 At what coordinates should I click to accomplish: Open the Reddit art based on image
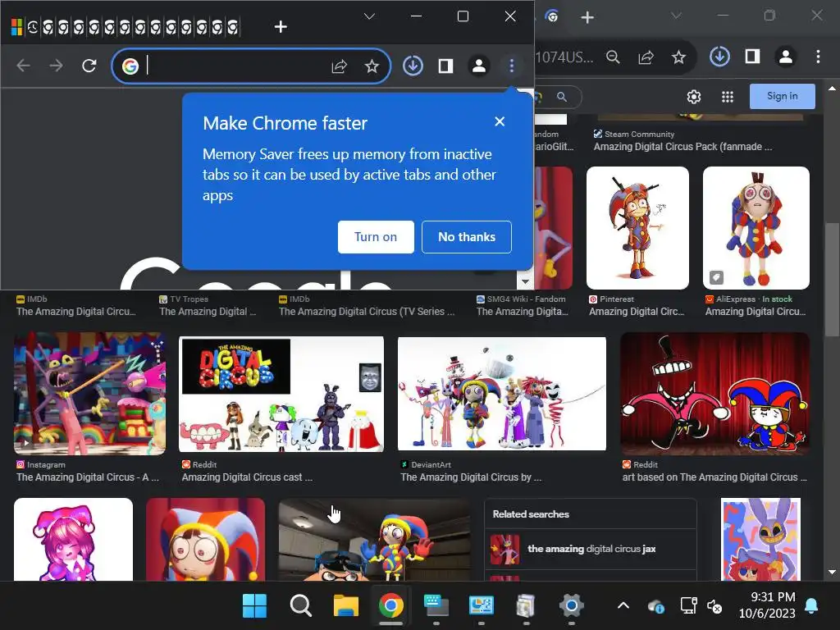tap(714, 393)
